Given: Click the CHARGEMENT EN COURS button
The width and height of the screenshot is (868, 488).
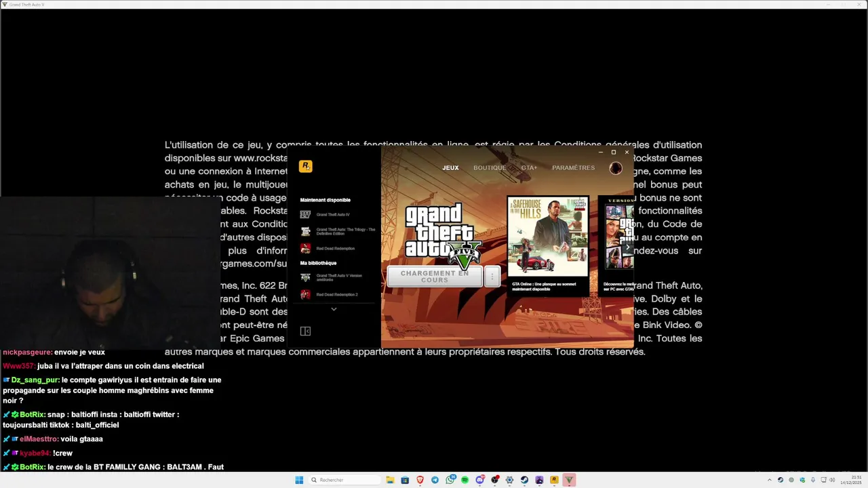Looking at the screenshot, I should [x=435, y=277].
